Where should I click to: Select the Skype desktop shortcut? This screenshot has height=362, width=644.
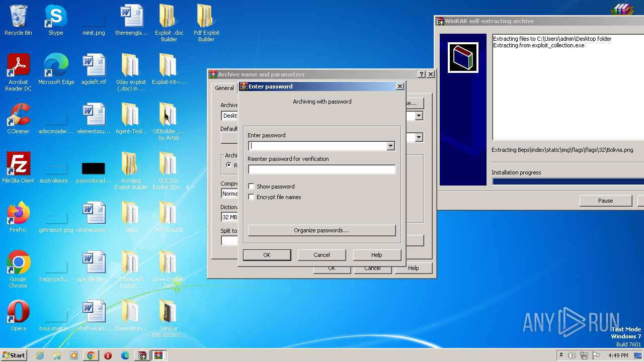[55, 21]
